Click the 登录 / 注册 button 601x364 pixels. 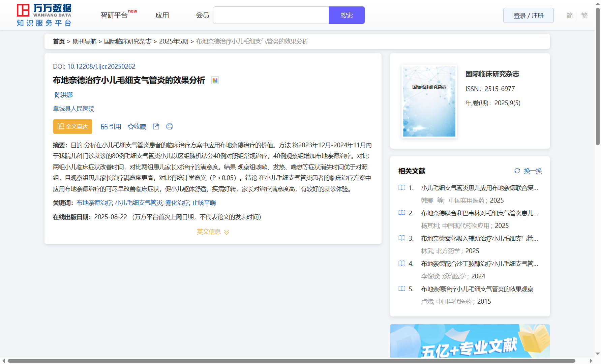pos(528,16)
